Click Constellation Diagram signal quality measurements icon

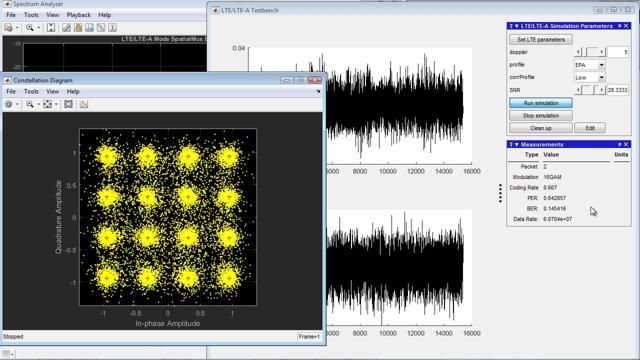[84, 104]
